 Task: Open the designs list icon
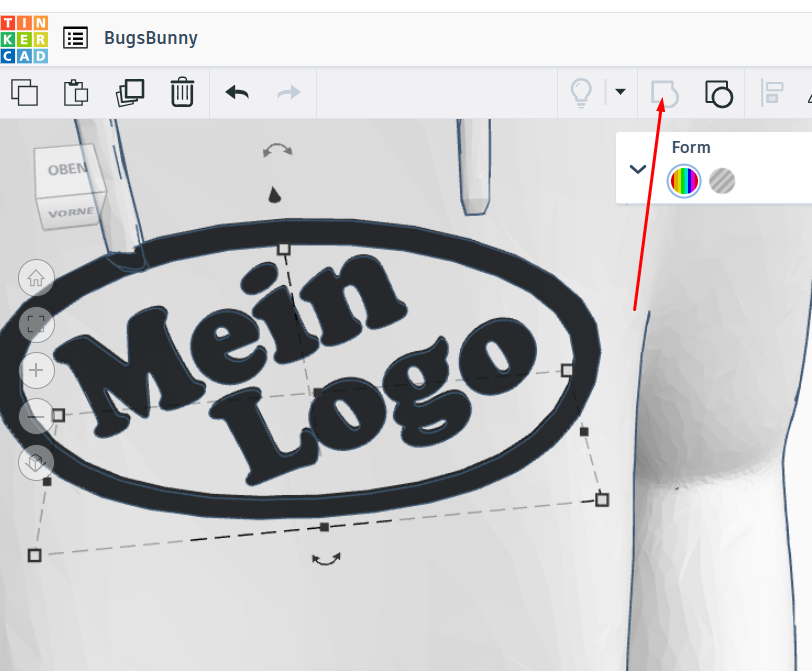pos(76,38)
